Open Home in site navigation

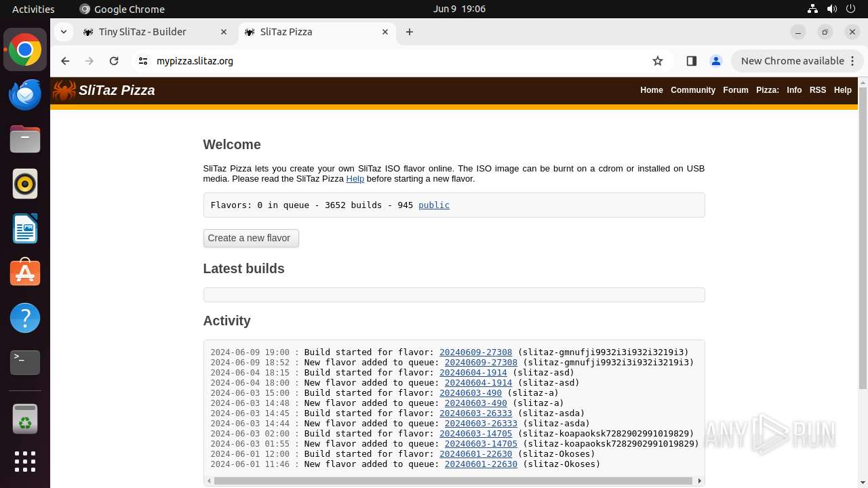pyautogui.click(x=652, y=90)
